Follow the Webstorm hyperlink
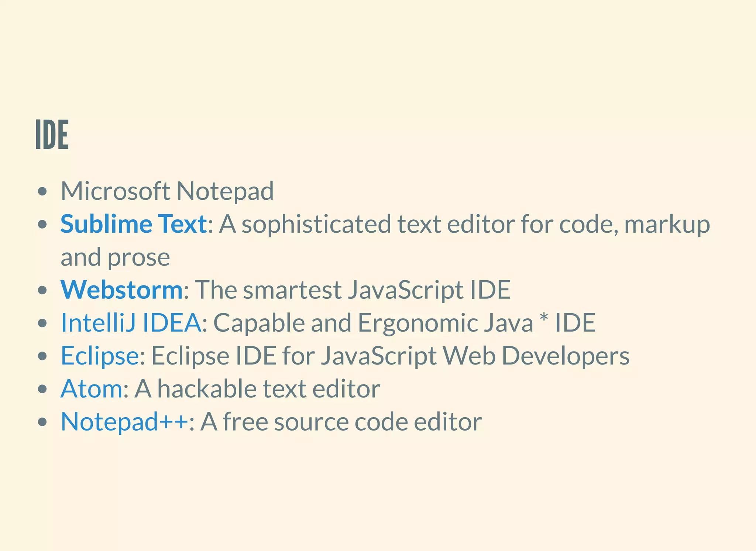Screen dimensions: 756x551 pyautogui.click(x=121, y=290)
